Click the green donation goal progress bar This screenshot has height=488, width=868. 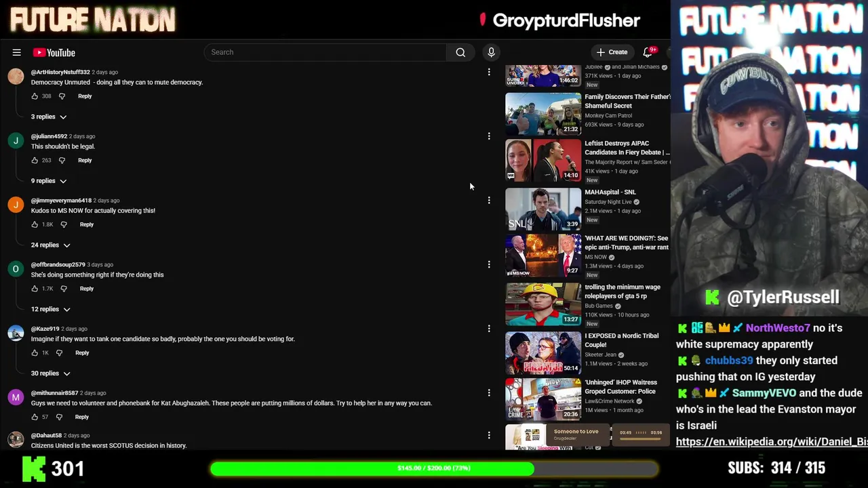point(434,468)
